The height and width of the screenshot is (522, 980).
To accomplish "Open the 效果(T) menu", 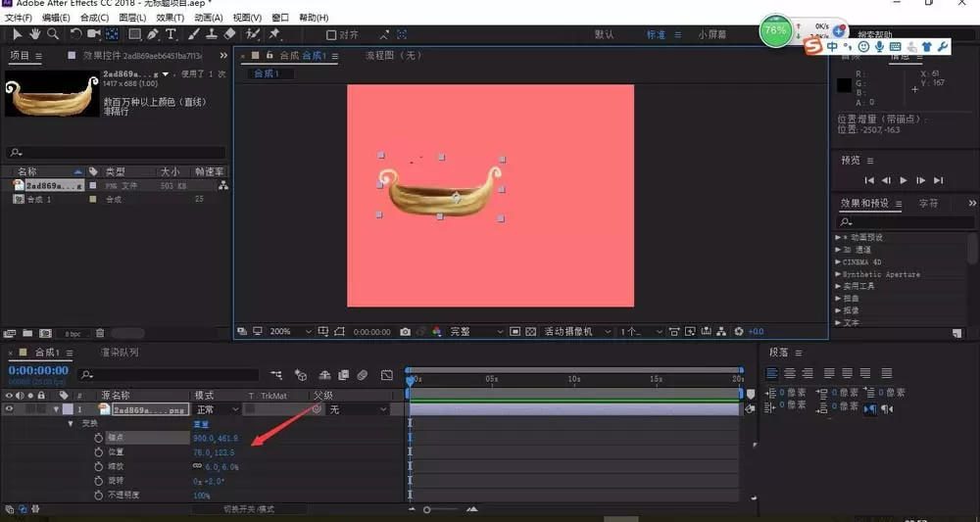I will click(x=170, y=18).
